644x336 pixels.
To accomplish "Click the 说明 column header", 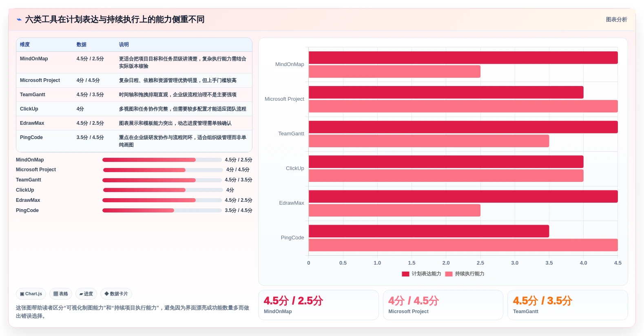I will tap(124, 44).
